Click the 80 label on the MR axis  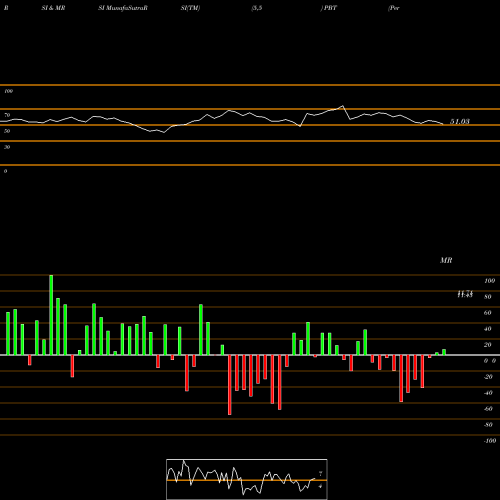click(x=488, y=297)
